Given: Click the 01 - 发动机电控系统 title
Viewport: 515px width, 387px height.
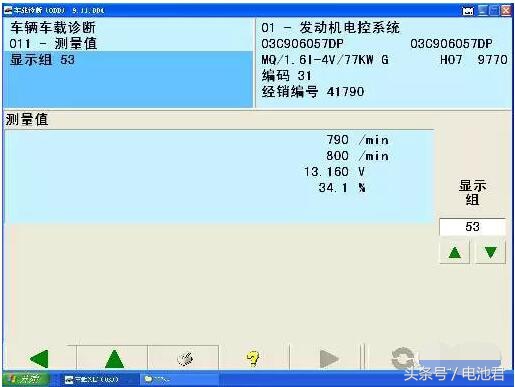Looking at the screenshot, I should click(x=330, y=28).
